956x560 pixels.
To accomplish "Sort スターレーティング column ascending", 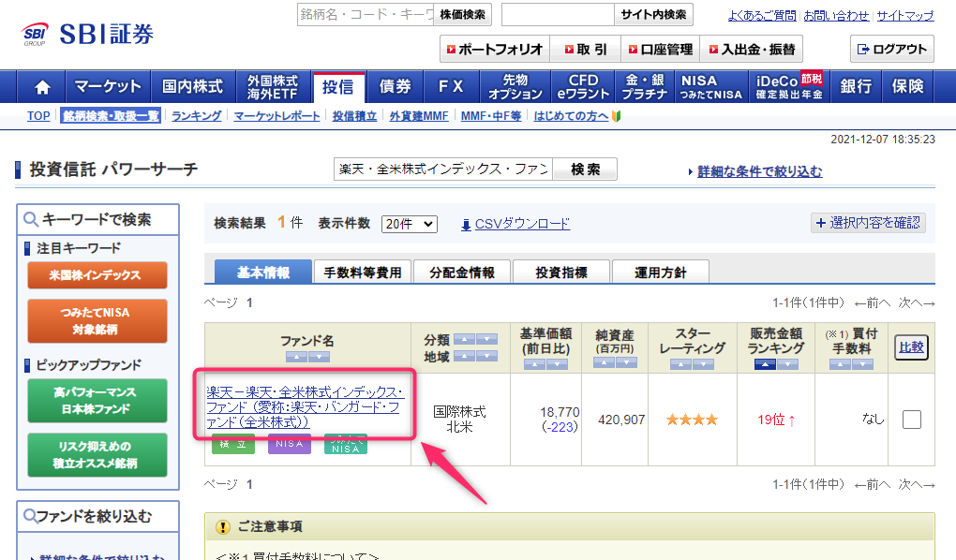I will [x=680, y=364].
